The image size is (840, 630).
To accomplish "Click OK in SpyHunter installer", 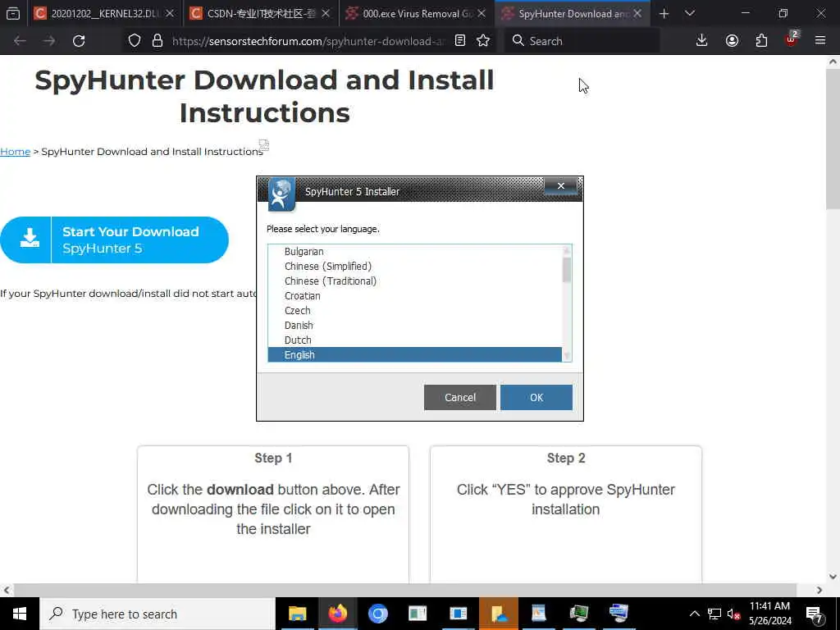I will (536, 398).
